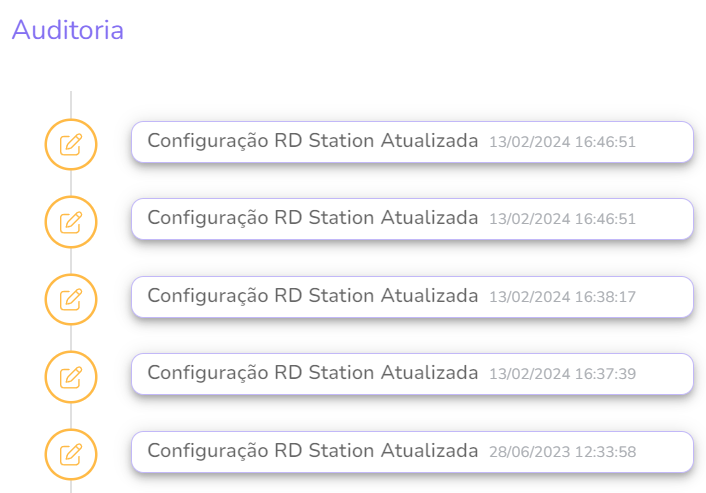
Task: Click the edit icon beside the 28/06/2023 entry
Action: pyautogui.click(x=71, y=454)
